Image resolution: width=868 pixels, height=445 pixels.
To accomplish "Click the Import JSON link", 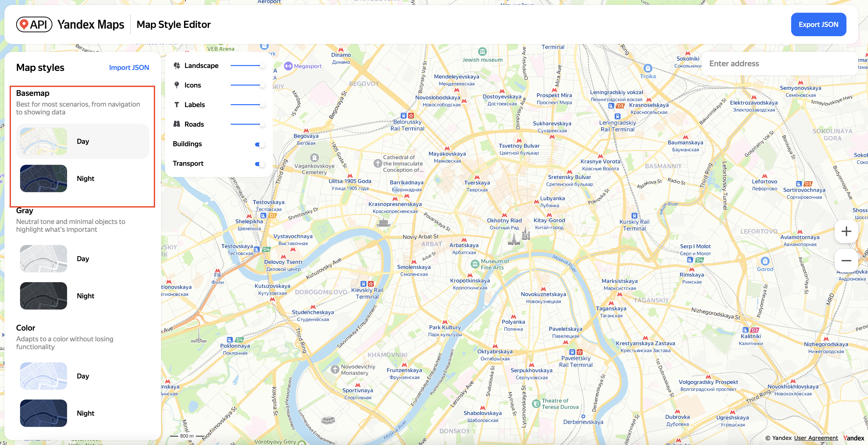I will 129,68.
